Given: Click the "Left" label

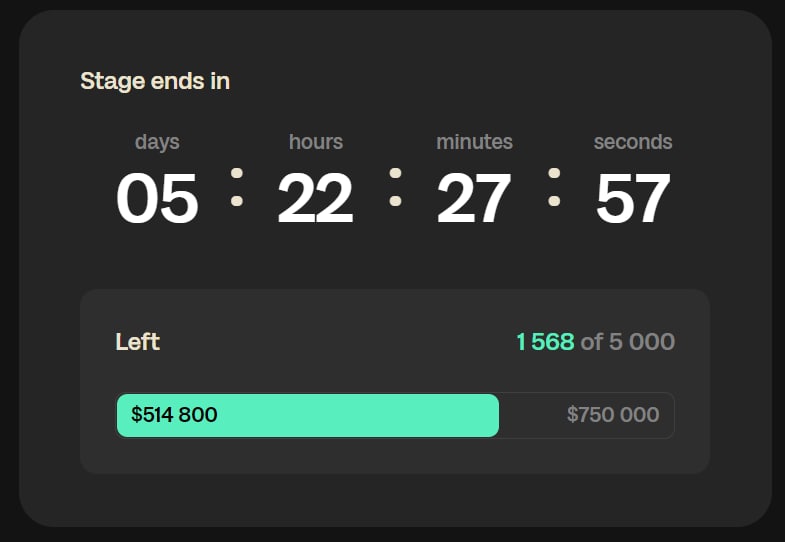Looking at the screenshot, I should (138, 342).
